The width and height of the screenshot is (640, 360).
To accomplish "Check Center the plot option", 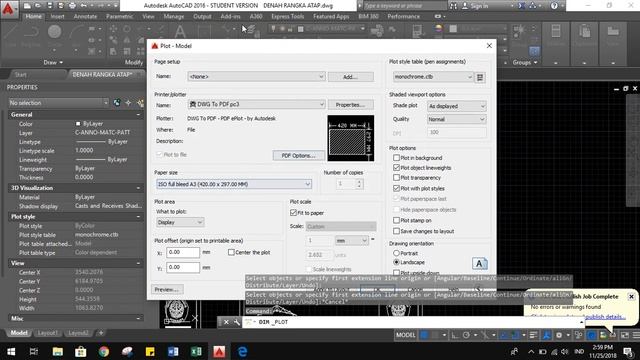I will click(x=231, y=252).
